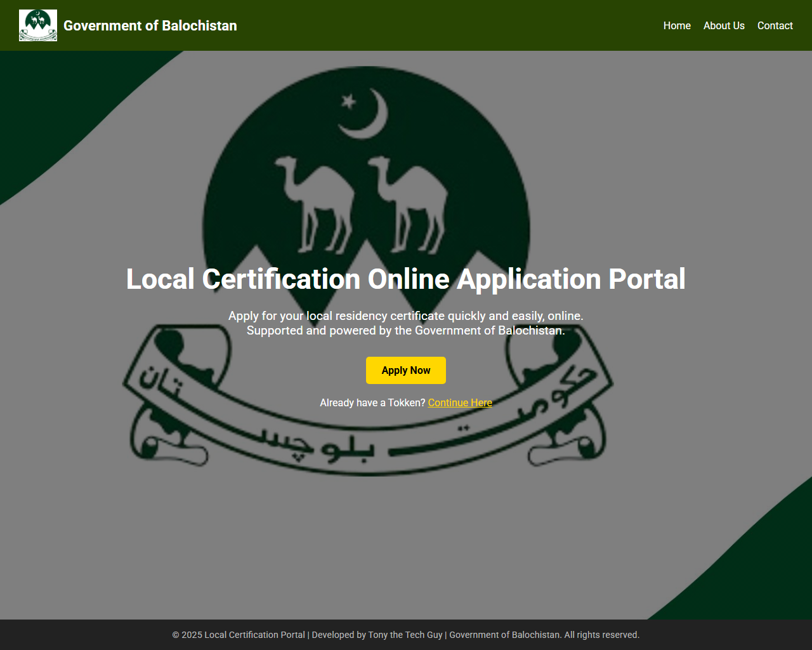Click the Balochistan emblem logo in header
Viewport: 812px width, 650px height.
click(x=38, y=25)
